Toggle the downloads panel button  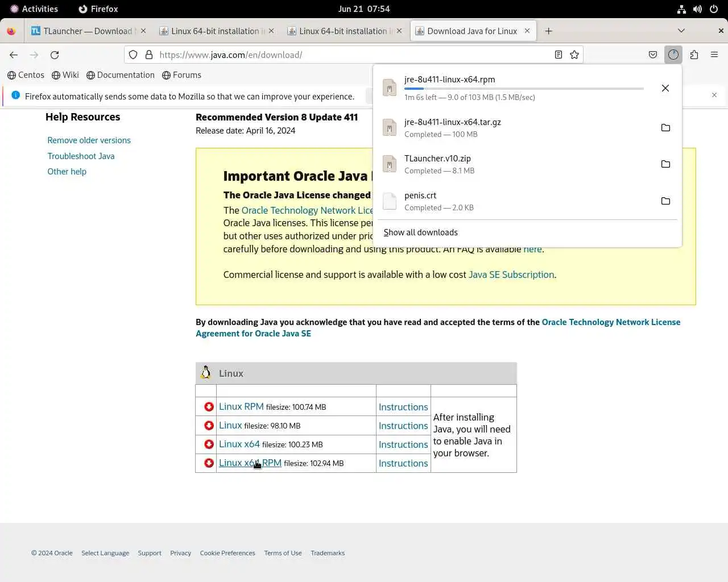pos(673,55)
